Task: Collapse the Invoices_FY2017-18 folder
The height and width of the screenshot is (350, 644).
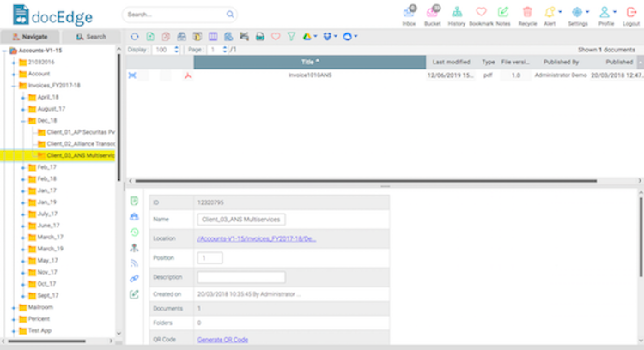Action: point(14,86)
